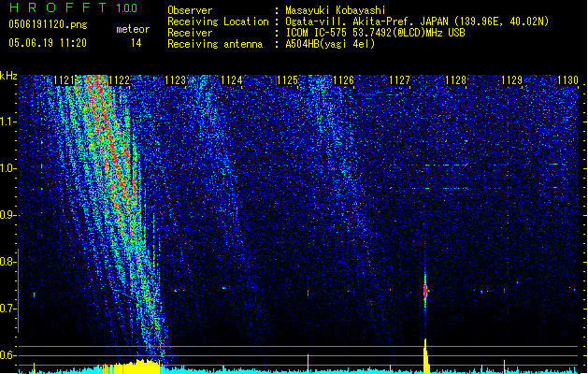Click the 1123 time marker
588x374 pixels.
pyautogui.click(x=176, y=80)
